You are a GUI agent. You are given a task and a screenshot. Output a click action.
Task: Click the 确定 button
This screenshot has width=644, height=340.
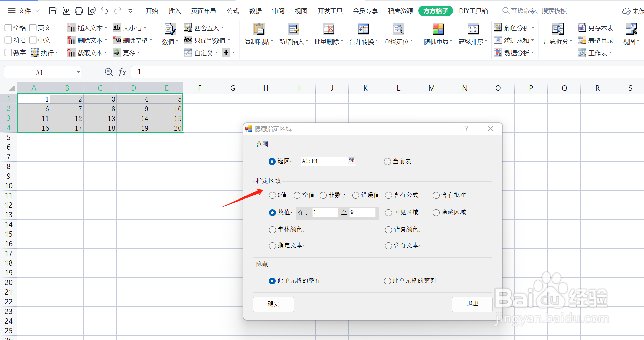pyautogui.click(x=273, y=304)
